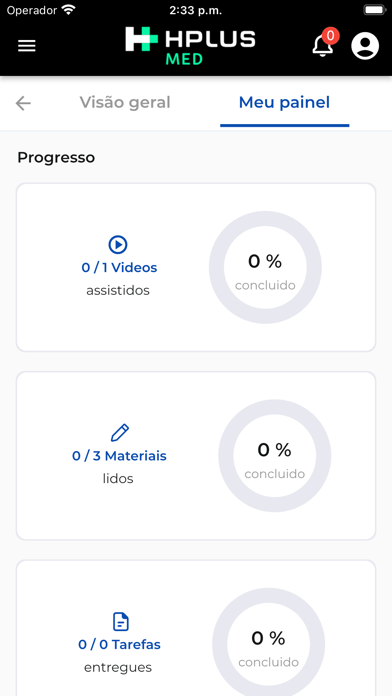Tap the materials progress ring
392x696 pixels.
274,455
